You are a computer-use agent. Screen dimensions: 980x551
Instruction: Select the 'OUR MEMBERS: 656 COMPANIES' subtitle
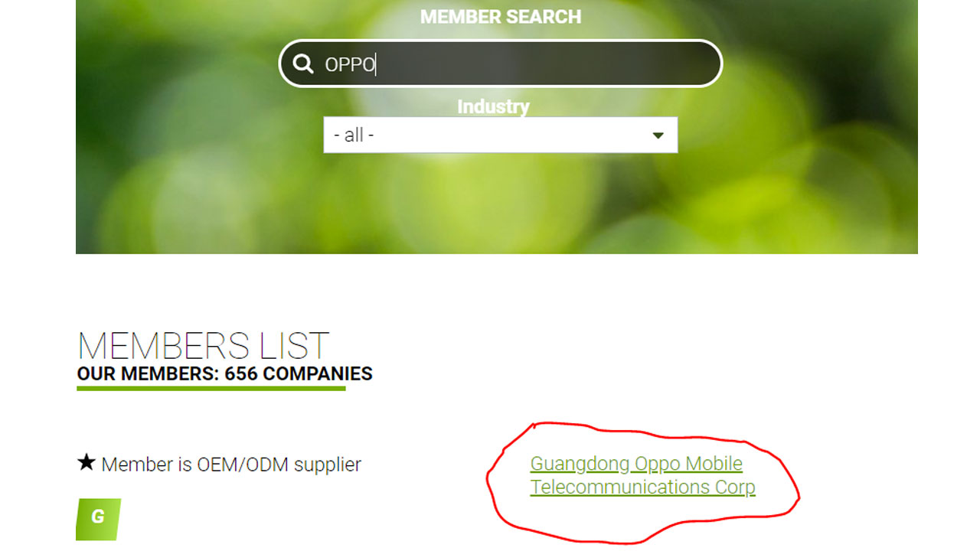[x=225, y=373]
